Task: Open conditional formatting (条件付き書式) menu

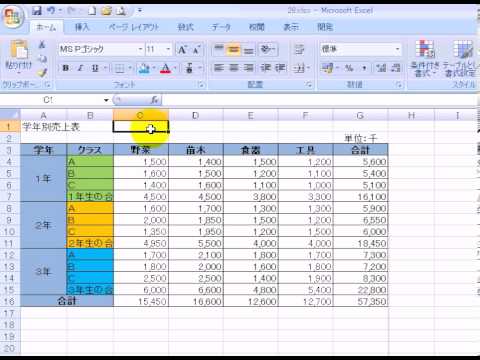Action: pos(425,58)
